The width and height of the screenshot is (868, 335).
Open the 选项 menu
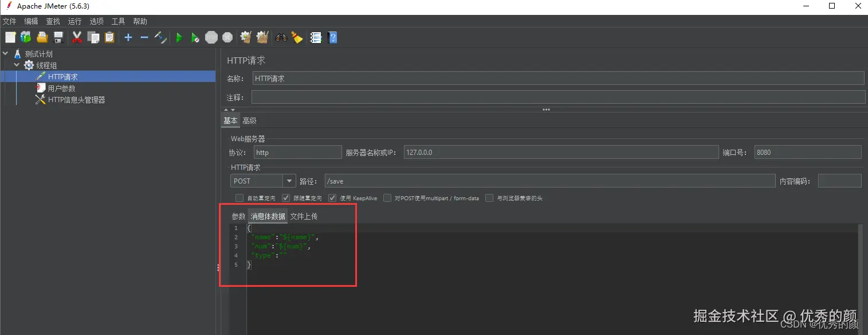pos(96,21)
